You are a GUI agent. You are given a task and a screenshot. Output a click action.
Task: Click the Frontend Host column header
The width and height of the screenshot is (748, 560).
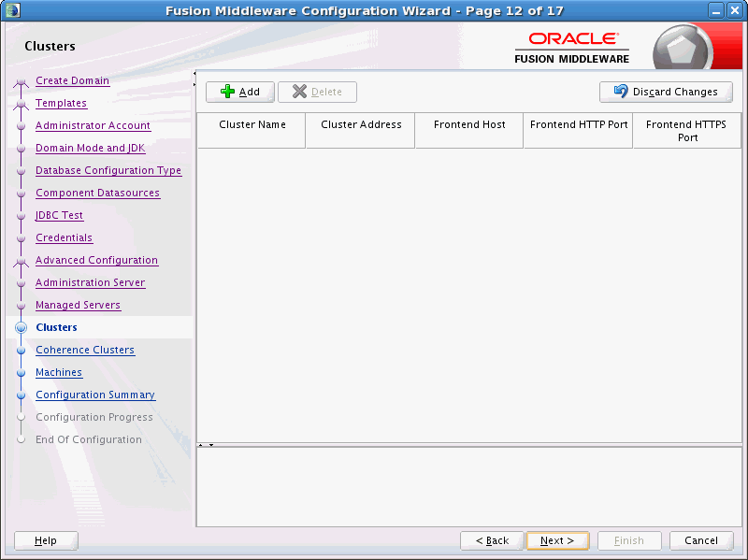469,130
